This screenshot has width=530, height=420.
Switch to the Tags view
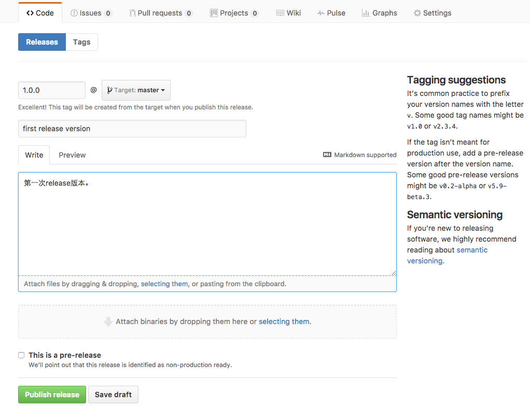tap(81, 42)
